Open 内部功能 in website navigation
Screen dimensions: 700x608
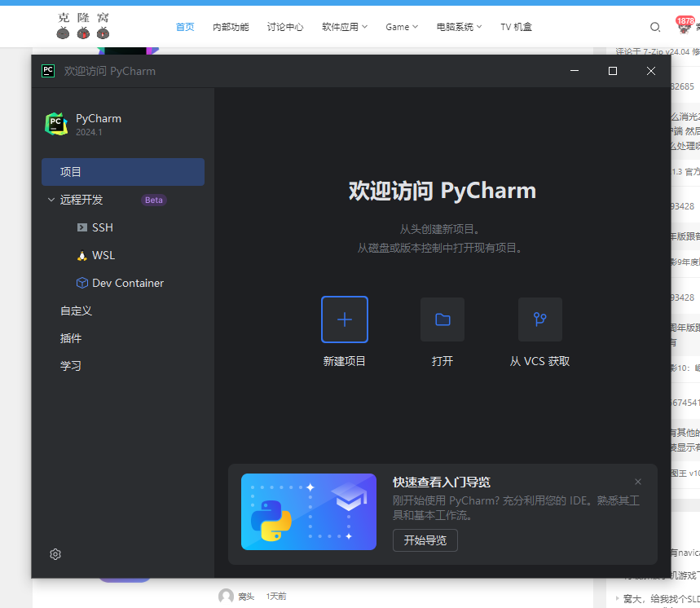[231, 27]
